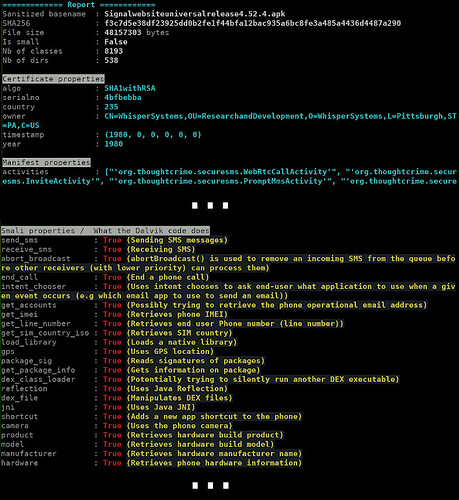The image size is (459, 500).
Task: Select the 'Retrieves SIM country' description
Action: click(x=179, y=333)
